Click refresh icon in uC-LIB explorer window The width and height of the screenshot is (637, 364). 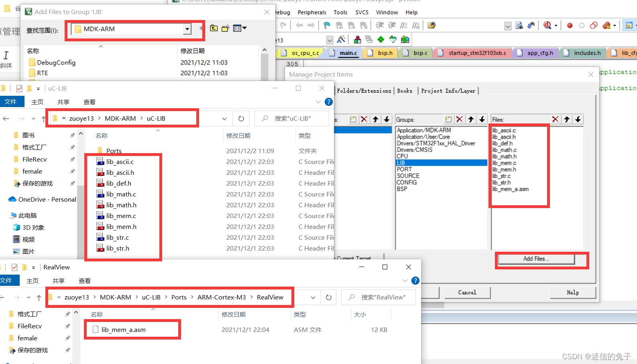pyautogui.click(x=241, y=119)
